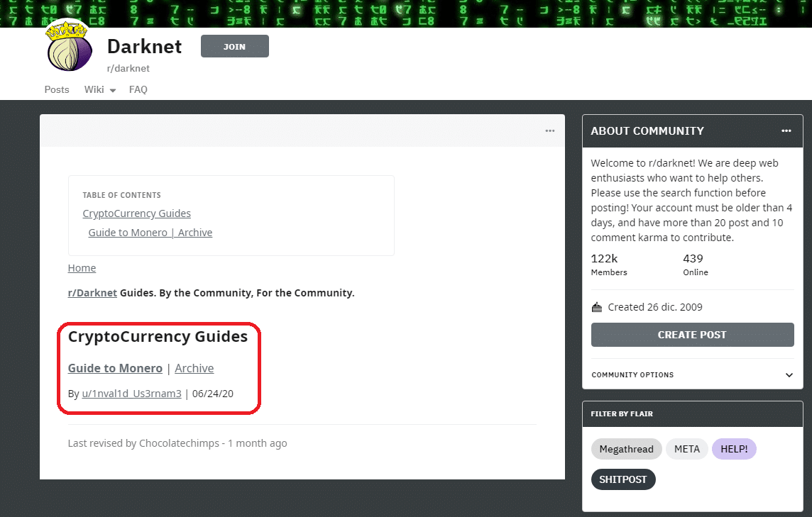Open wiki page three-dot options menu

pyautogui.click(x=550, y=131)
